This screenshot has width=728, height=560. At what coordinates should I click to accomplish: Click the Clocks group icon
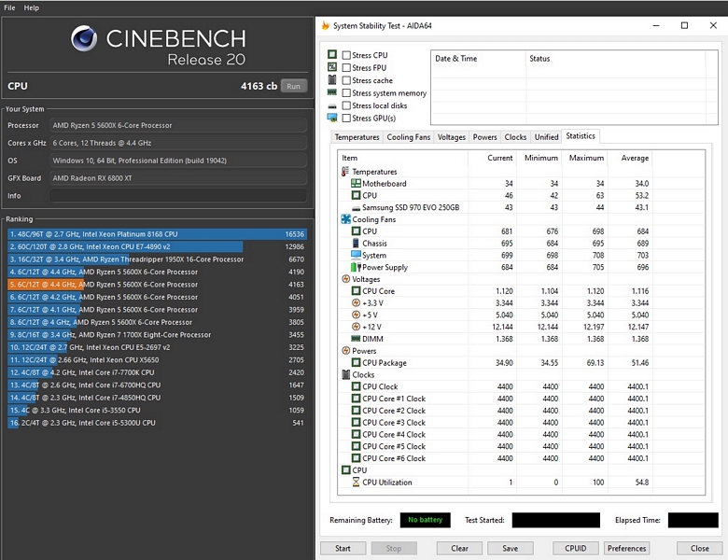point(346,374)
